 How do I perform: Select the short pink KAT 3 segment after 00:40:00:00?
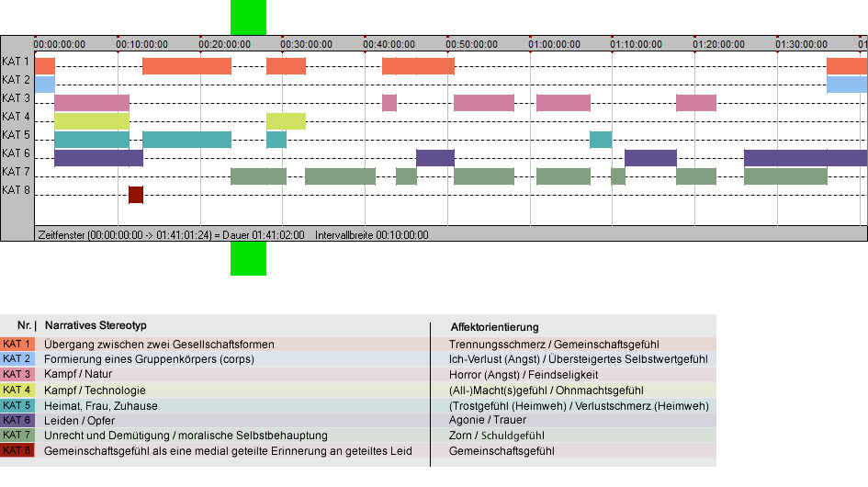coord(389,103)
